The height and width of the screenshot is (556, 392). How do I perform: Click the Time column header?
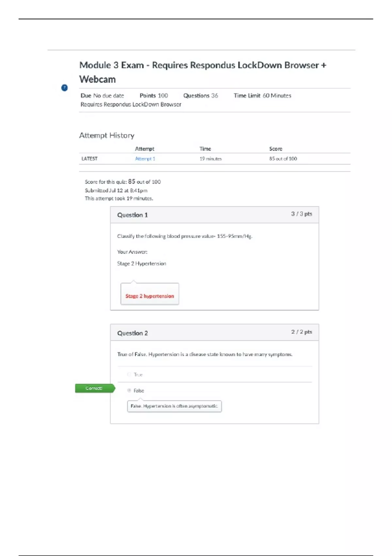205,149
